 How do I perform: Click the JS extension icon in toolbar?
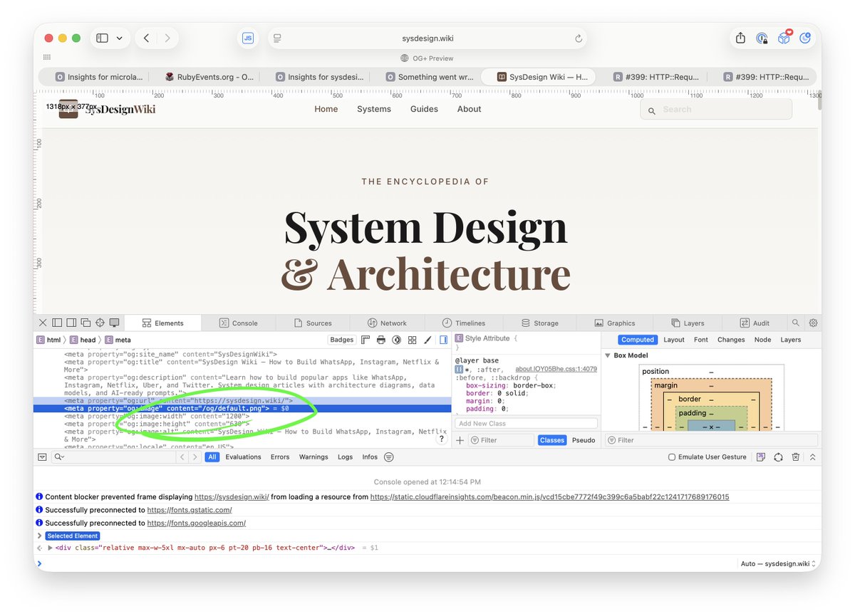point(248,38)
